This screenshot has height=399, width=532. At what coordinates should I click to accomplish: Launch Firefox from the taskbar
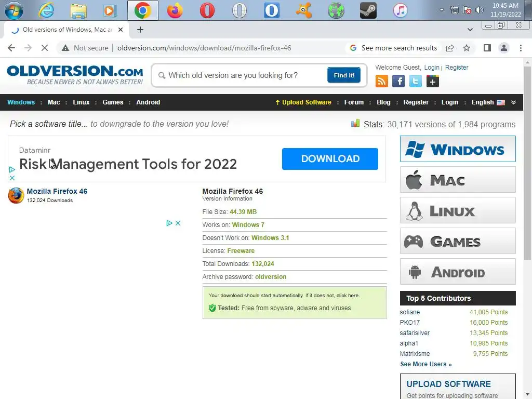[x=175, y=10]
